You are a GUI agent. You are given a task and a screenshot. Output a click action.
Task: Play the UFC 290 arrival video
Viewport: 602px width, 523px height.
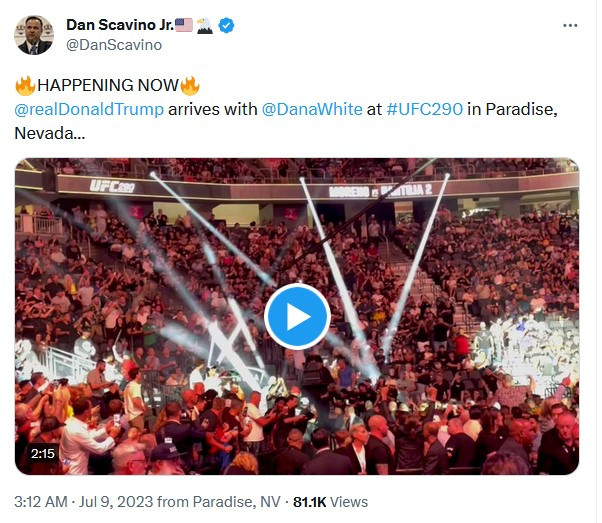[297, 316]
